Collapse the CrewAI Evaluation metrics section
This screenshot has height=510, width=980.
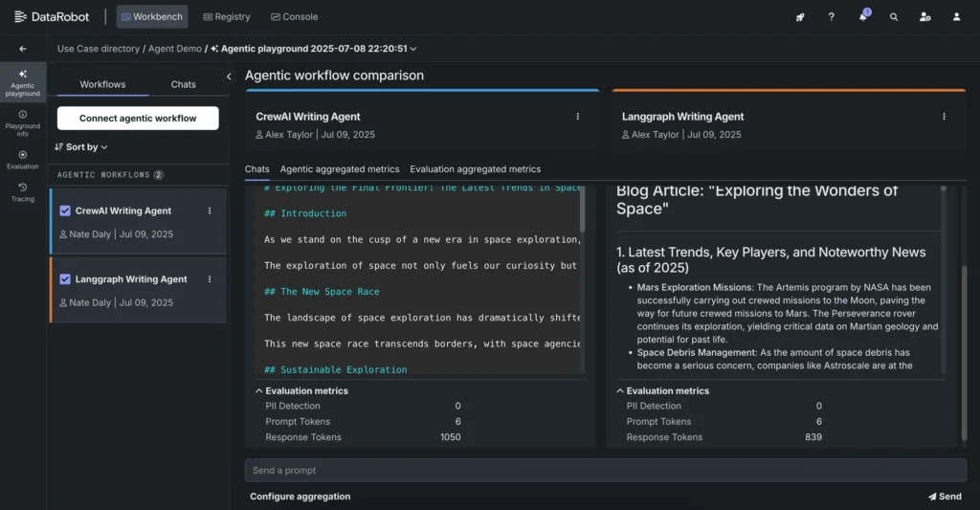(x=259, y=390)
